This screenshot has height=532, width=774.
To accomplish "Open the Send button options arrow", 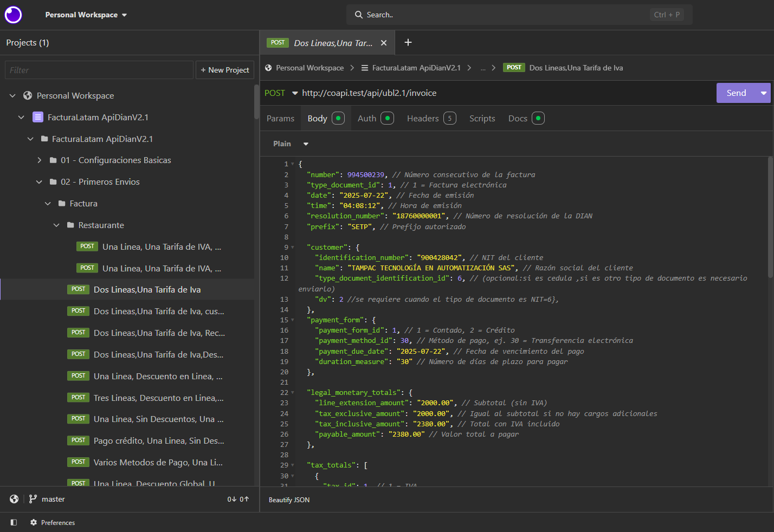I will 763,93.
